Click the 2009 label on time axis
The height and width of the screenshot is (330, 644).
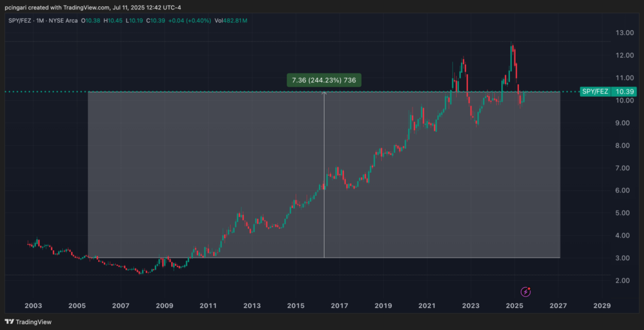164,305
